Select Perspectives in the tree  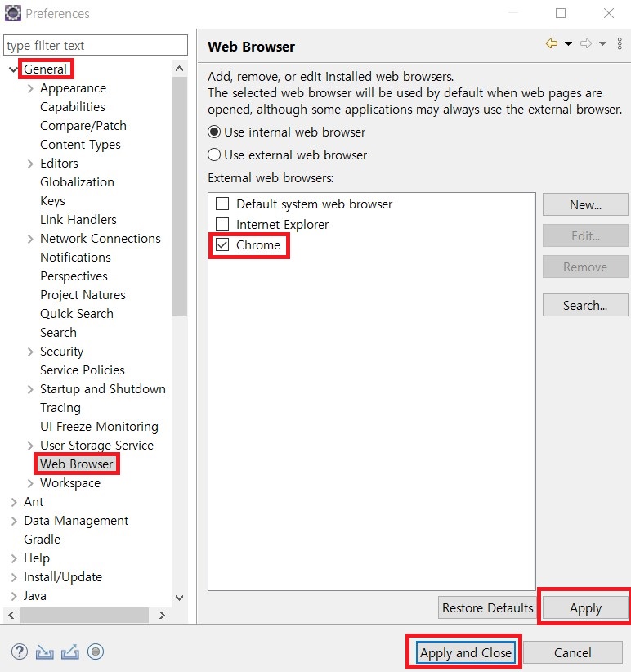(74, 276)
